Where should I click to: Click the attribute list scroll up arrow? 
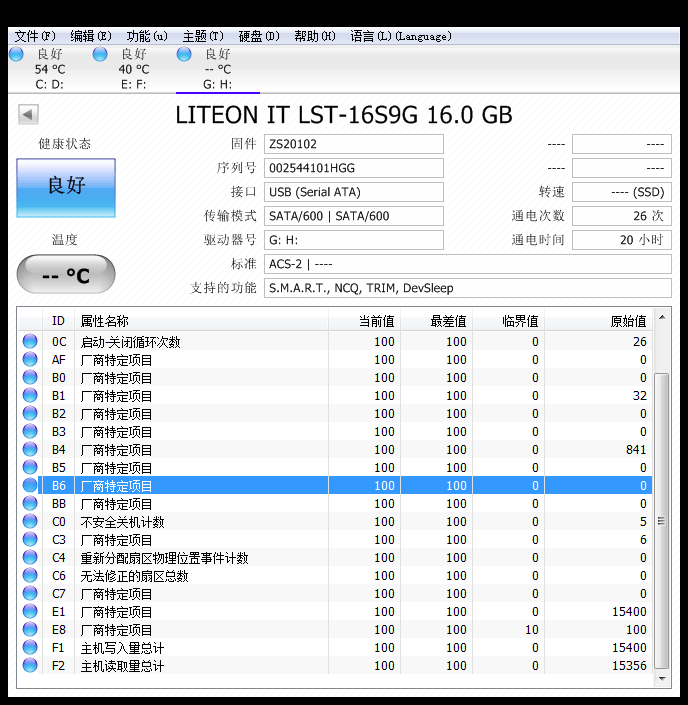pos(662,317)
